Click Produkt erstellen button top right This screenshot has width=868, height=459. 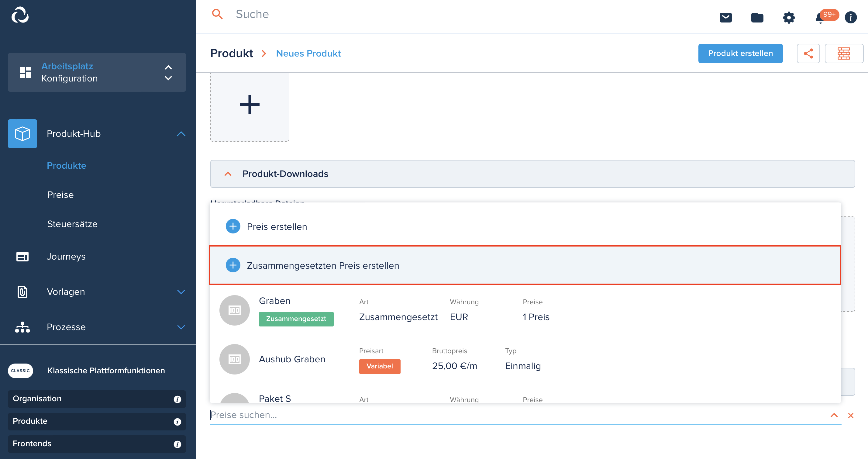tap(741, 53)
